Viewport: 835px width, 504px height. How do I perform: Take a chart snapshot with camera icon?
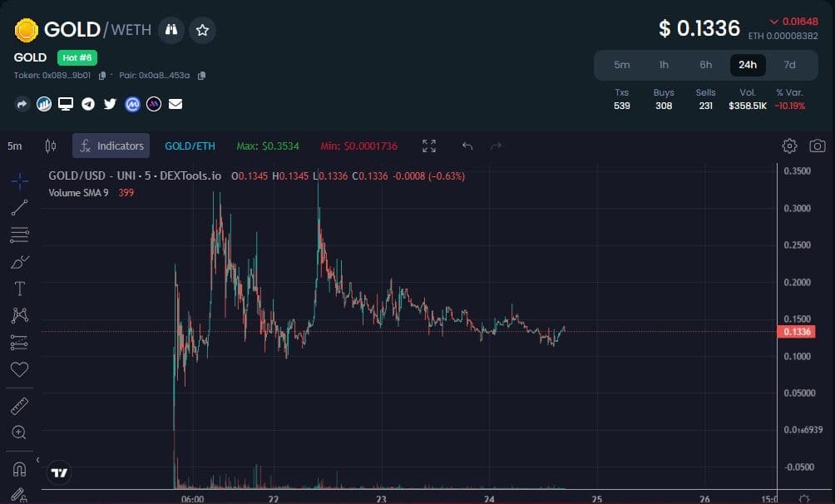[x=818, y=146]
